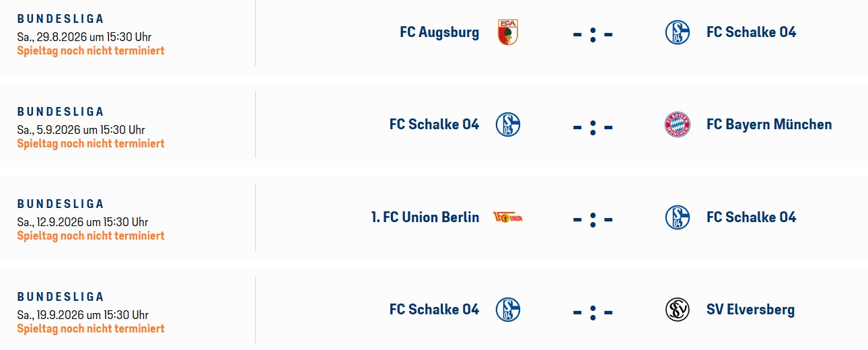
Task: Click 'Spieltag noch nicht terminiert' for 12.9.2026
Action: pyautogui.click(x=91, y=236)
